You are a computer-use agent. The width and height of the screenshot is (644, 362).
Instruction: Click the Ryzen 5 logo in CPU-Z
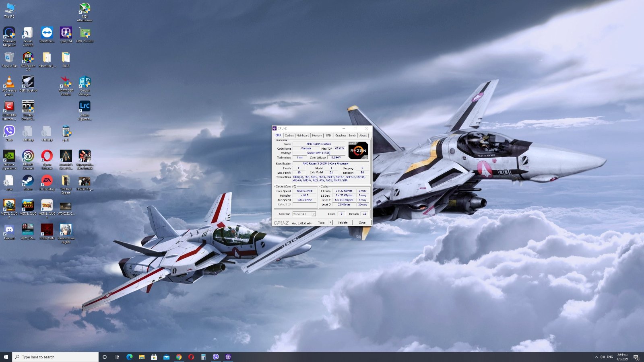point(358,150)
